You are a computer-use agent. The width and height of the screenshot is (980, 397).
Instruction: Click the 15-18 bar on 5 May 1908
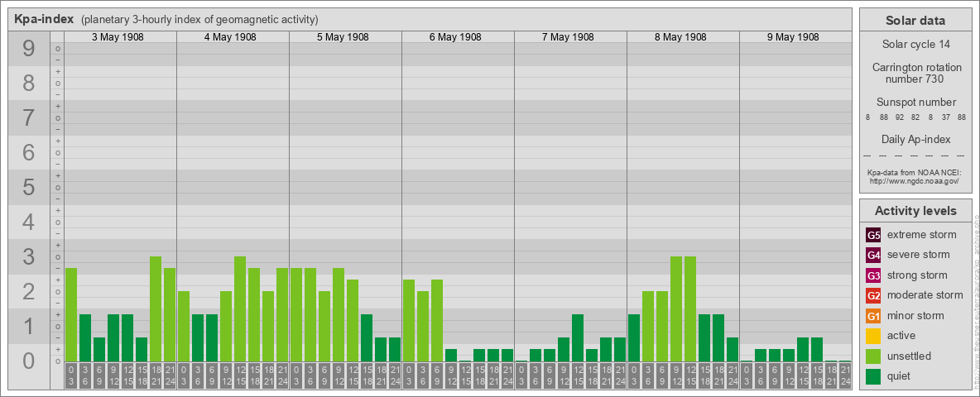pyautogui.click(x=367, y=337)
